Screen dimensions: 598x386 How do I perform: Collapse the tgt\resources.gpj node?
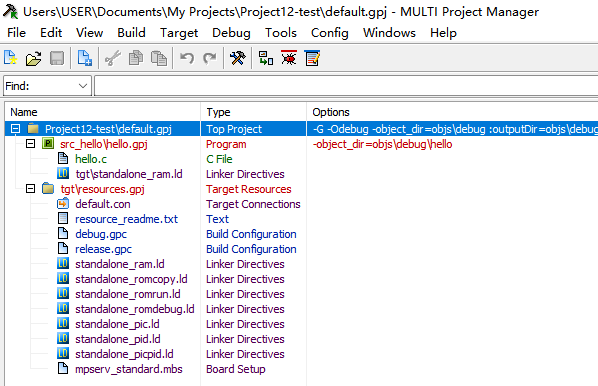pyautogui.click(x=31, y=189)
